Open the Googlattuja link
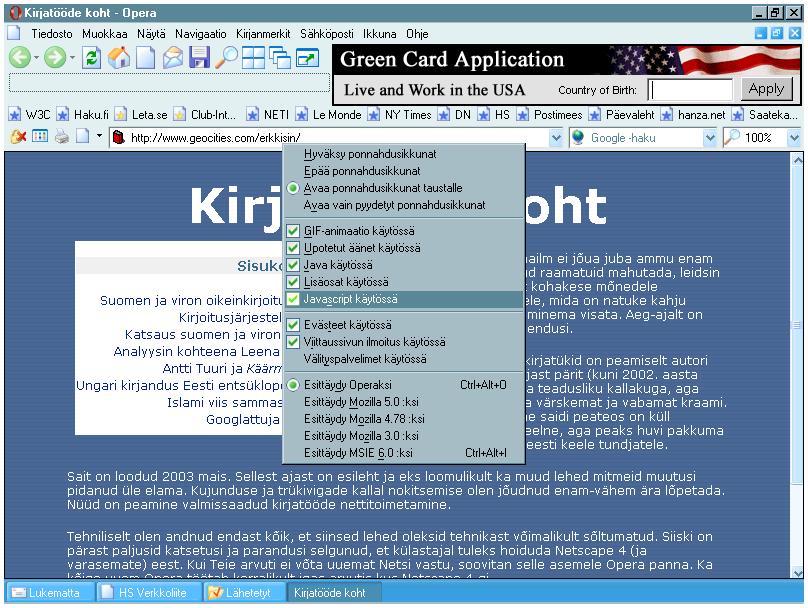 click(x=243, y=419)
